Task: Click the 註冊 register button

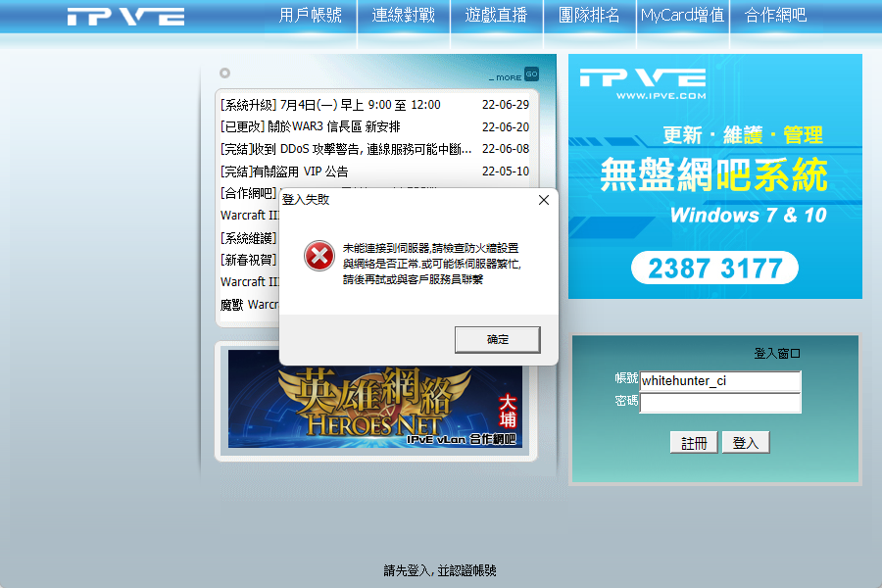Action: [694, 443]
